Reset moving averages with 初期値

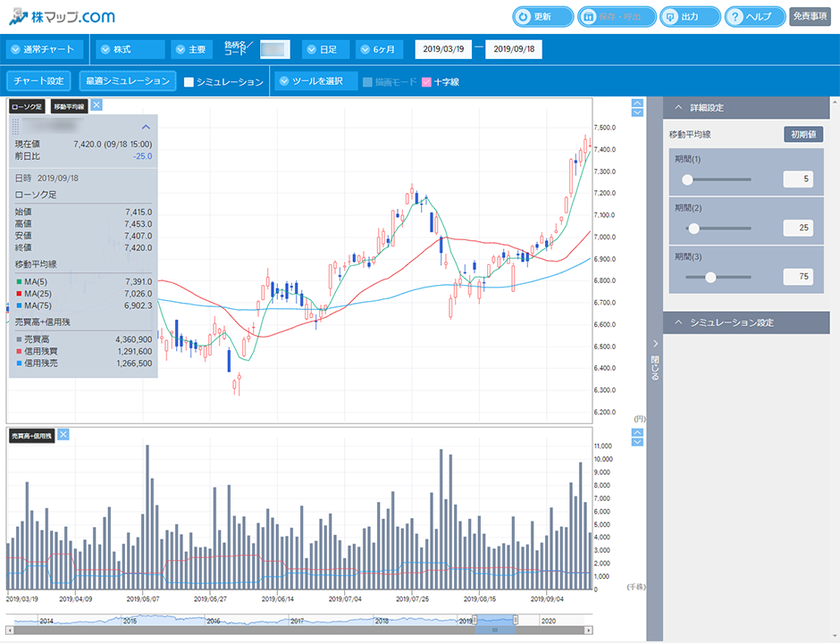803,134
